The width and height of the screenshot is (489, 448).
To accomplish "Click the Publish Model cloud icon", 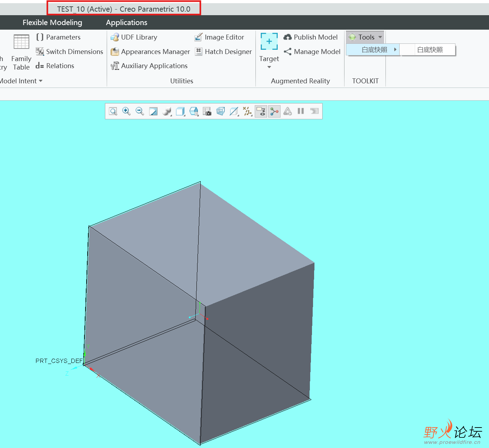I will tap(288, 37).
